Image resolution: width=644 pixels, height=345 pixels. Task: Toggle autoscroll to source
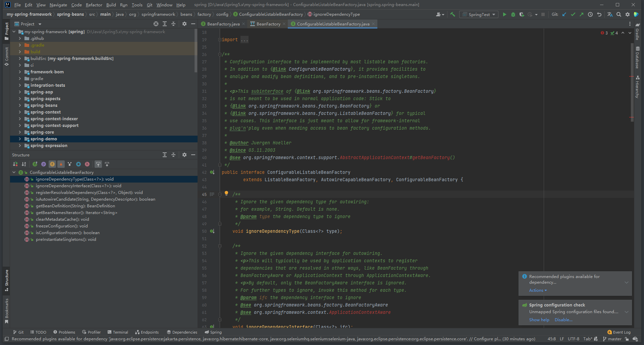pos(98,164)
